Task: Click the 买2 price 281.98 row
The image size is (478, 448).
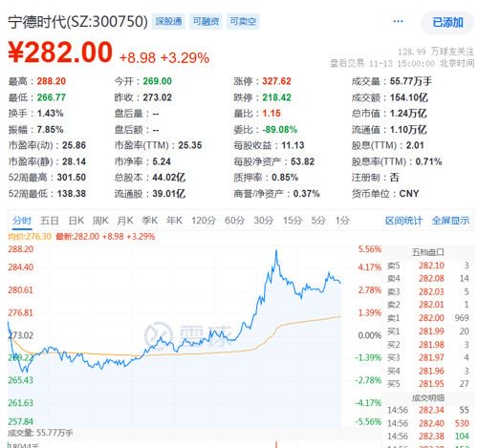Action: tap(428, 345)
